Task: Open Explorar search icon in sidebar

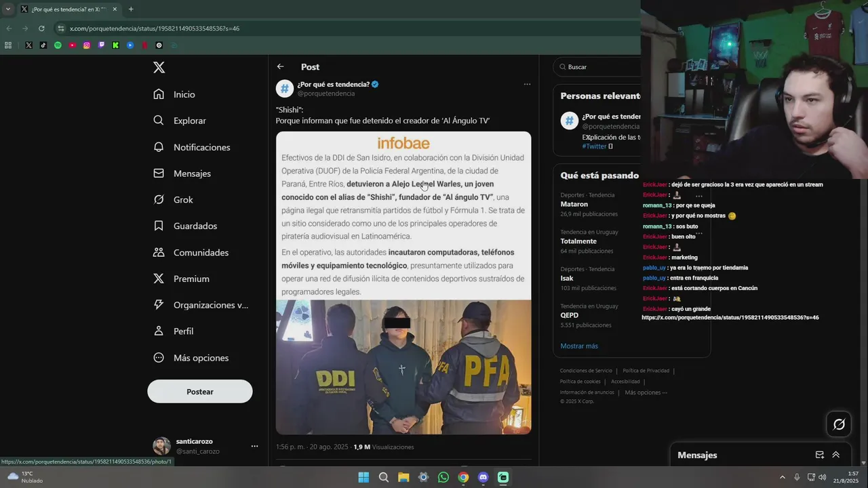Action: 159,120
